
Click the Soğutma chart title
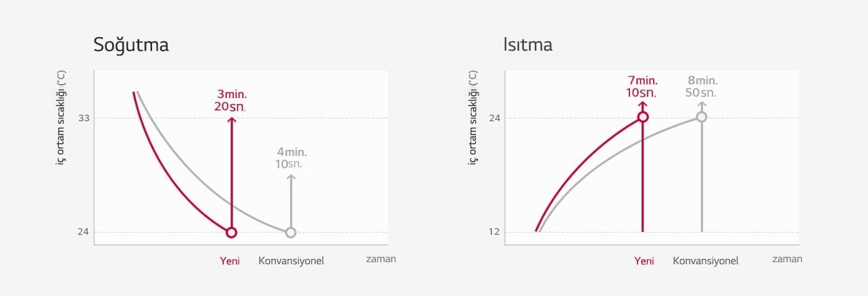click(131, 45)
